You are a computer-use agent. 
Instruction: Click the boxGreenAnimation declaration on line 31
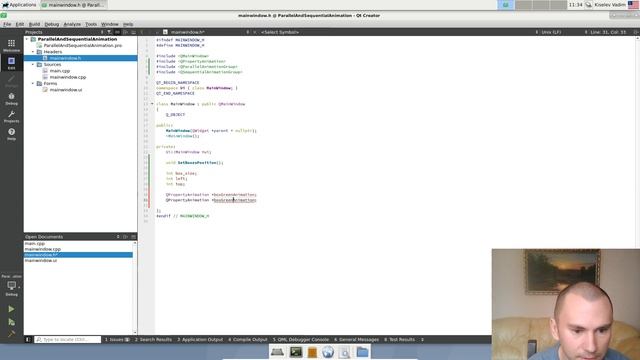[x=235, y=200]
